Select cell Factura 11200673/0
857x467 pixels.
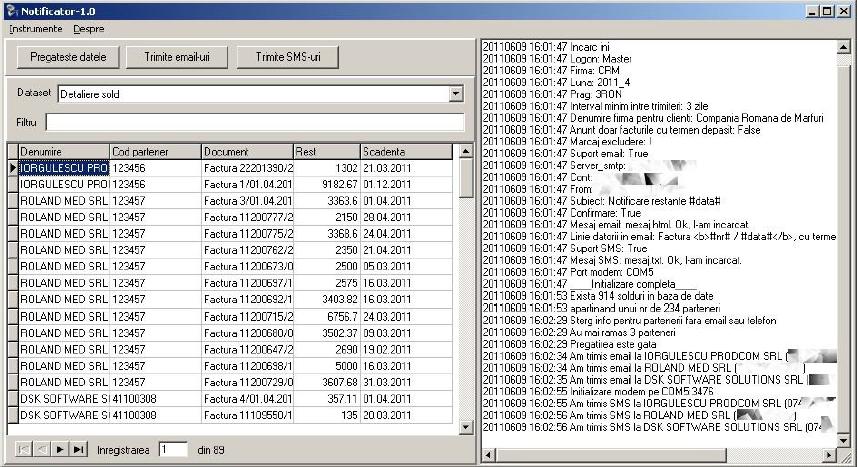247,266
